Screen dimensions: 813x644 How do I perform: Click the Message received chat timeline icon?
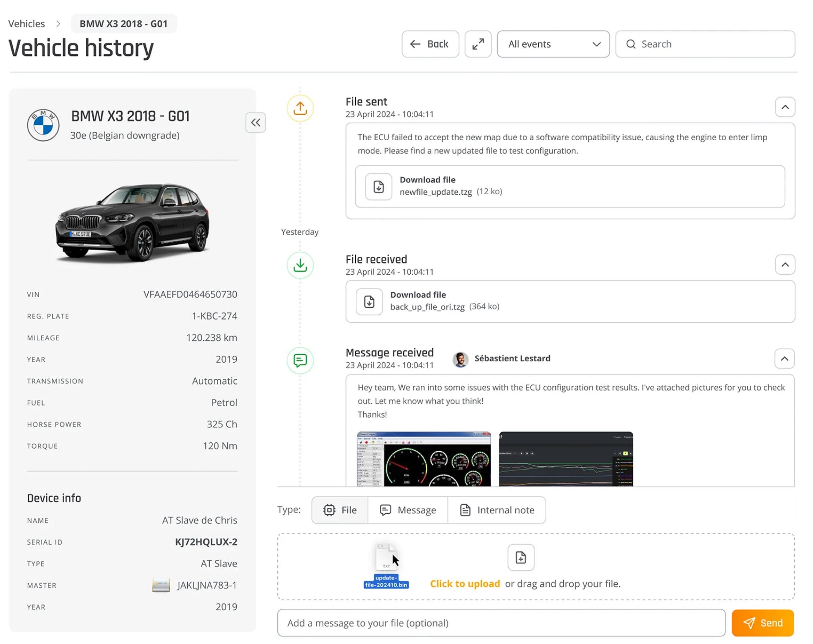tap(300, 360)
